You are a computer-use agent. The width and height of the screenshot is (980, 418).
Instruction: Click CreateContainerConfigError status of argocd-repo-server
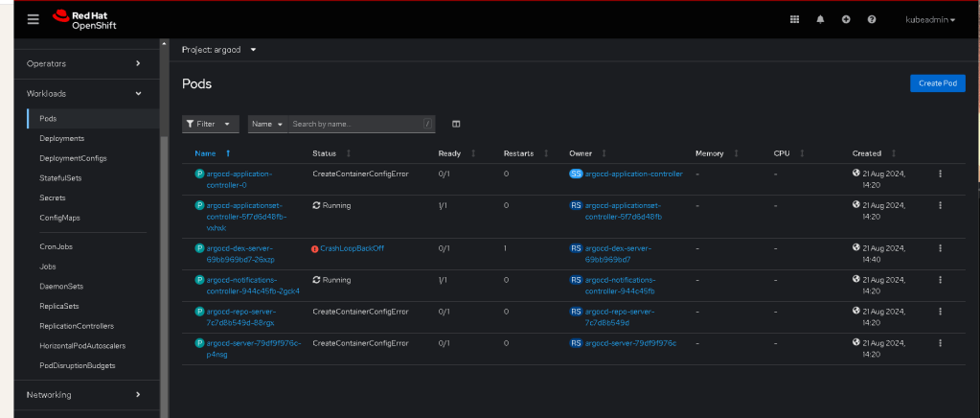(x=360, y=311)
